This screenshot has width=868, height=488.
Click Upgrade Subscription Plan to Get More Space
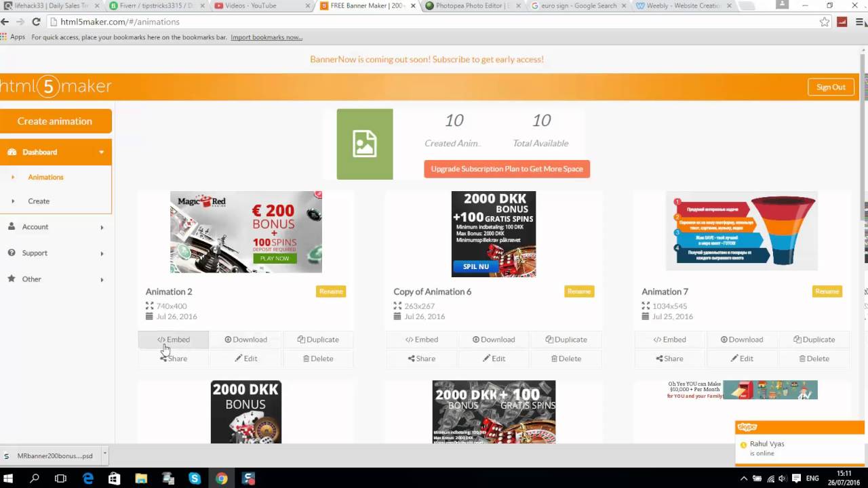[507, 169]
